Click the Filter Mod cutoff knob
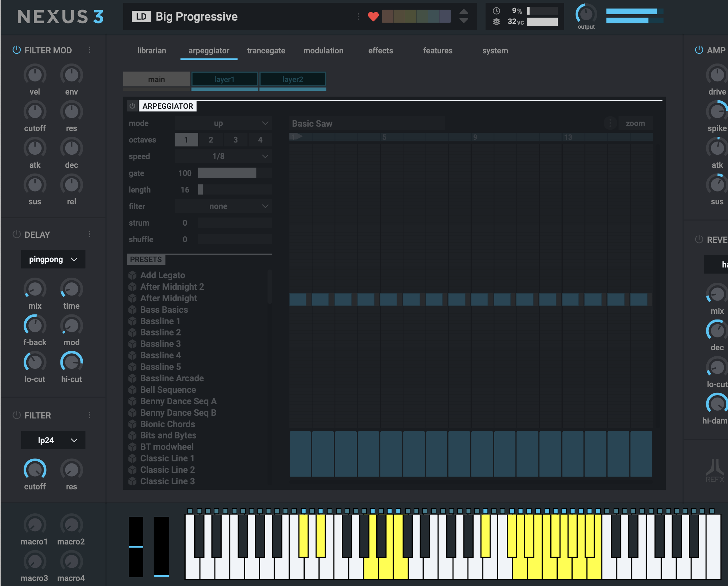Image resolution: width=728 pixels, height=586 pixels. [x=35, y=111]
